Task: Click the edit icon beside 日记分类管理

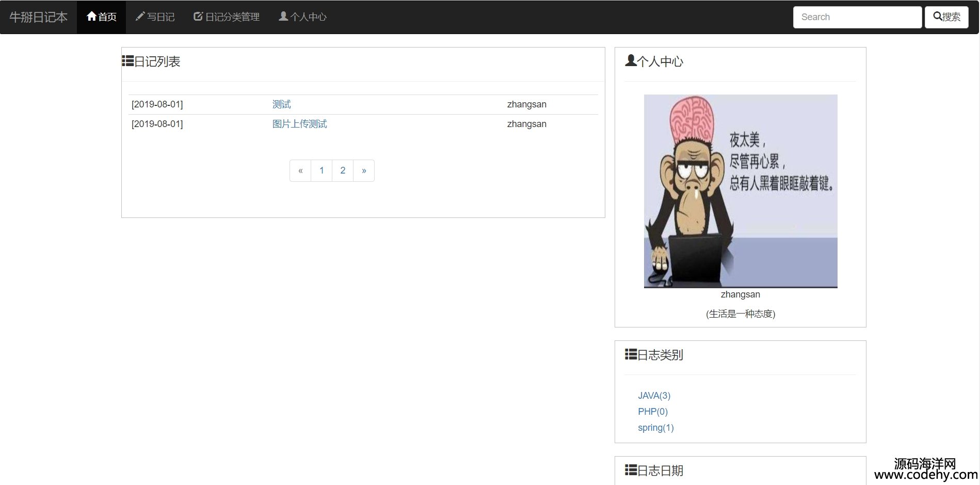Action: 198,17
